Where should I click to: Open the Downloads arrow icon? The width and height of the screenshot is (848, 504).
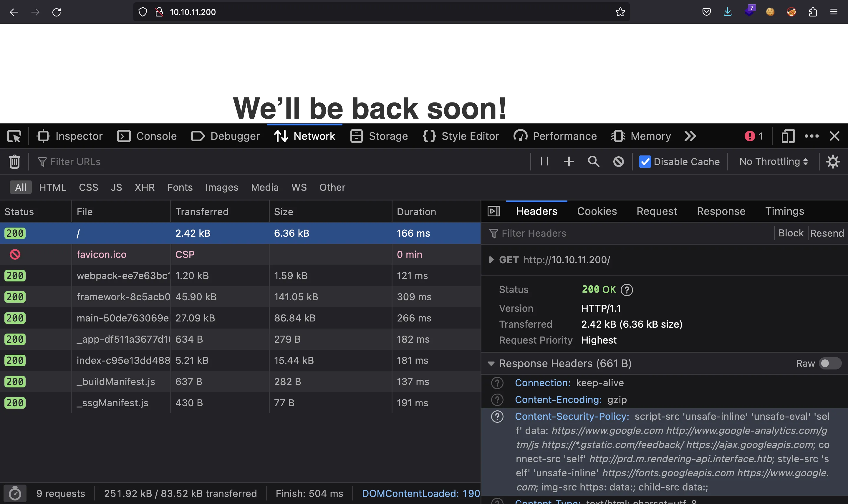pos(728,12)
